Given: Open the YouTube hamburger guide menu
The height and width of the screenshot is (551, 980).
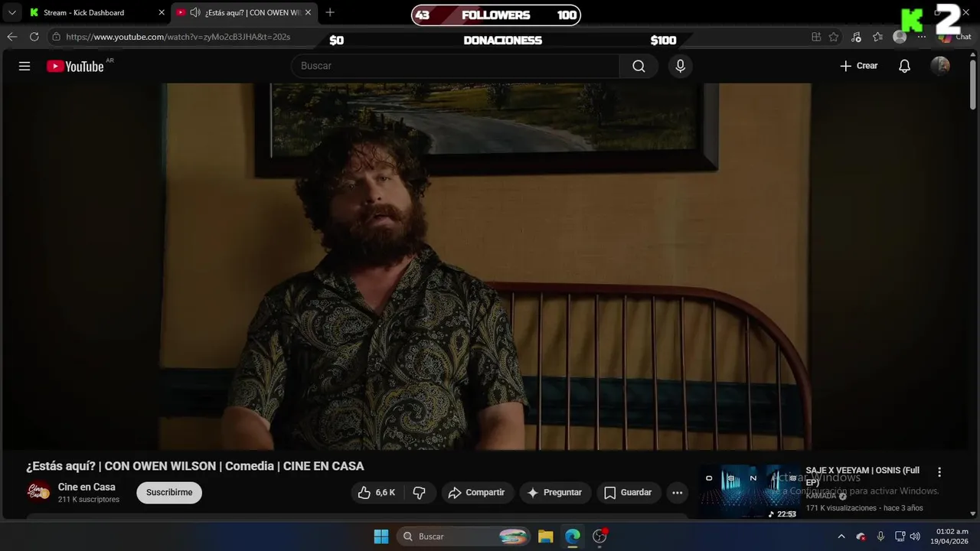Looking at the screenshot, I should coord(24,66).
